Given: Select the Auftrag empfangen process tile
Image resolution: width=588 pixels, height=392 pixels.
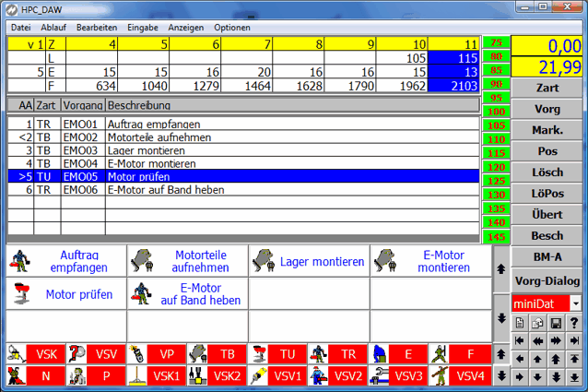Looking at the screenshot, I should 66,261.
